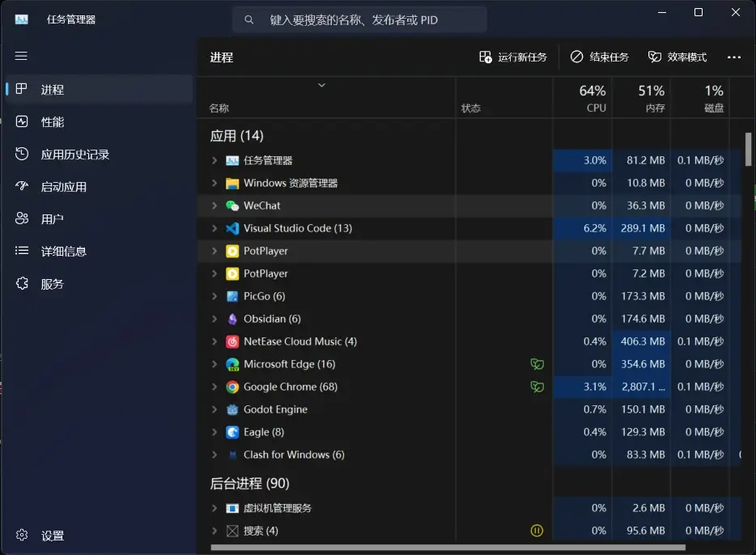Click the Clash for Windows icon
756x555 pixels.
(232, 455)
